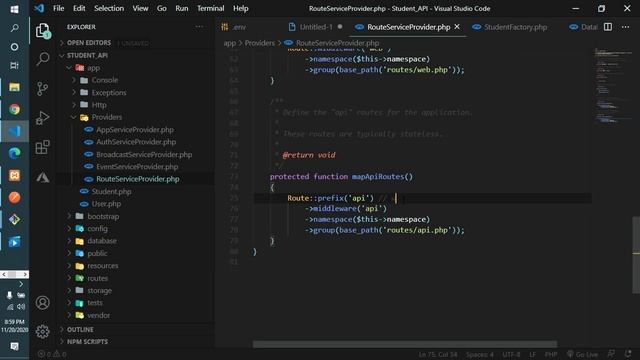The height and width of the screenshot is (360, 640).
Task: Click errors and warnings status indicator
Action: (52, 354)
